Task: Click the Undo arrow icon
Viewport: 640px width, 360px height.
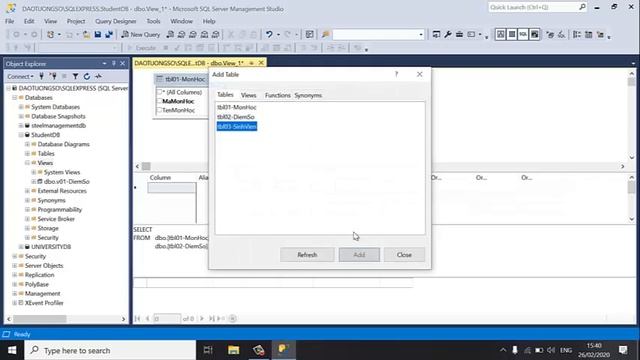Action: pyautogui.click(x=269, y=35)
